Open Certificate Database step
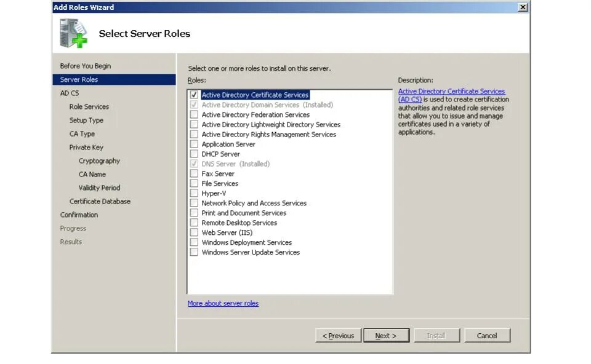The image size is (591, 364). coord(100,201)
